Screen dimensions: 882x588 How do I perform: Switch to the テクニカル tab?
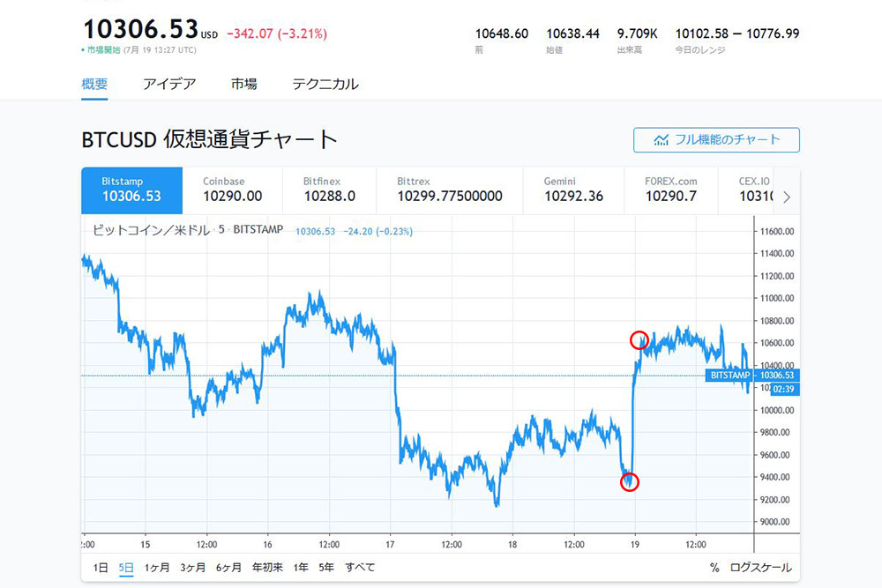point(325,85)
